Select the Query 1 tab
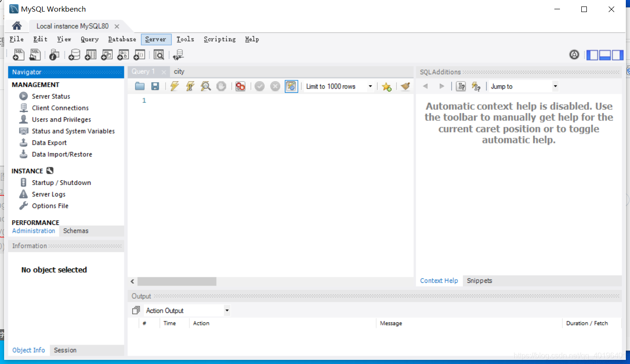Viewport: 630px width, 364px height. click(143, 71)
